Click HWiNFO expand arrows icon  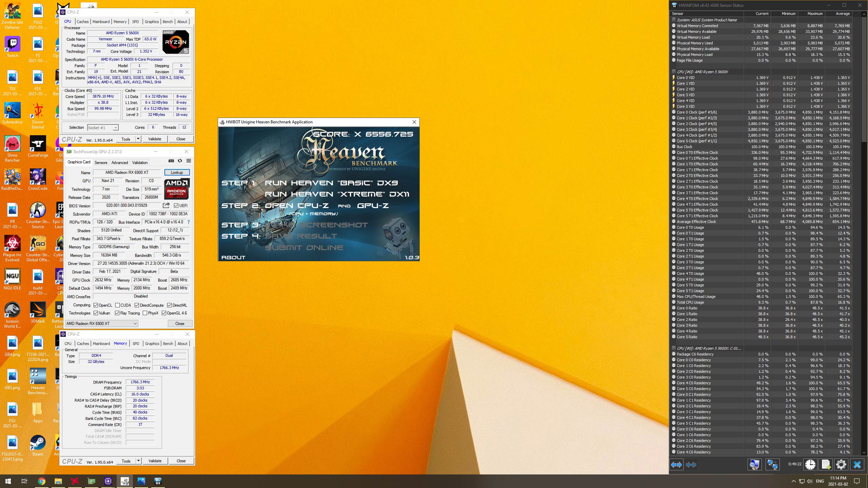click(x=676, y=465)
